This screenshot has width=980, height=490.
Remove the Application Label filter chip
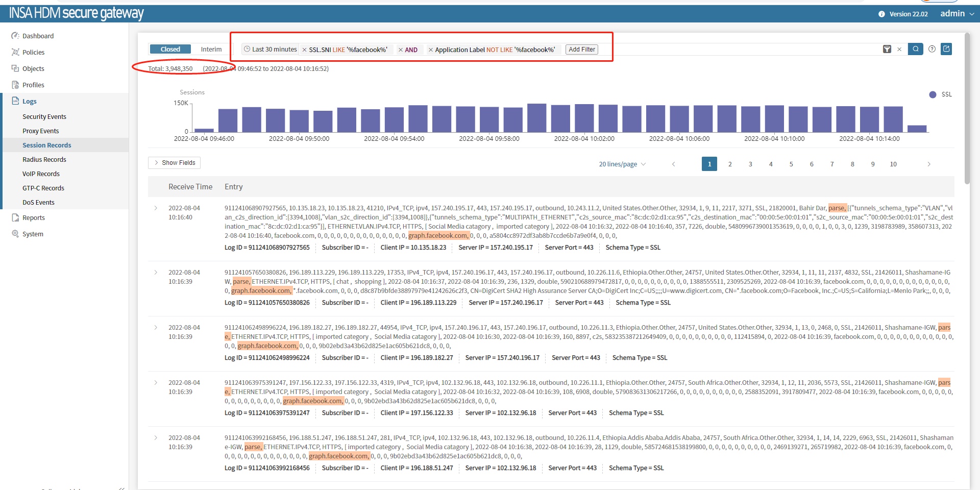tap(431, 50)
